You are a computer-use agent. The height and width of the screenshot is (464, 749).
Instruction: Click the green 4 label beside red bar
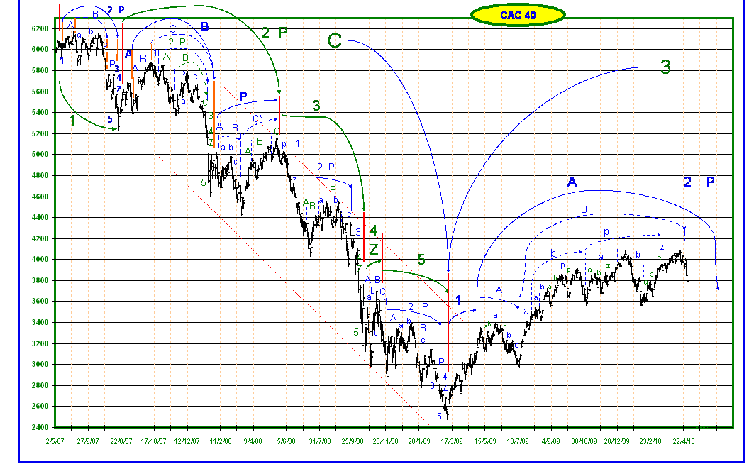[x=373, y=231]
